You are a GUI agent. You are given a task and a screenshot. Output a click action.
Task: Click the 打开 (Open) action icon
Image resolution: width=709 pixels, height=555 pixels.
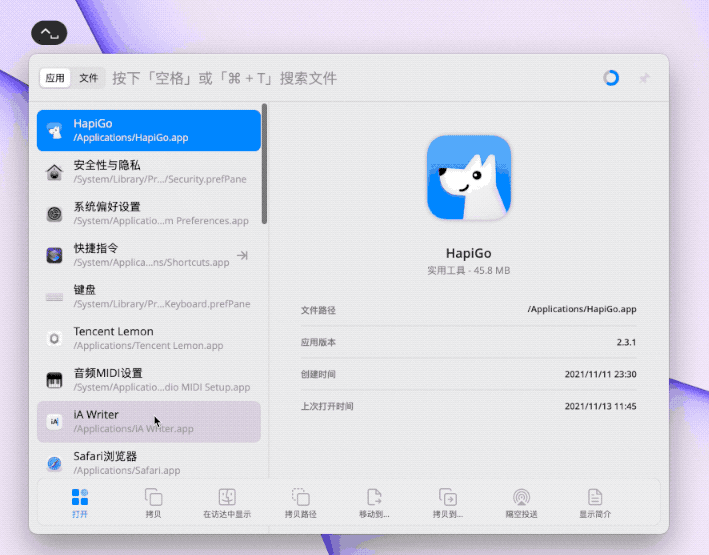[80, 497]
